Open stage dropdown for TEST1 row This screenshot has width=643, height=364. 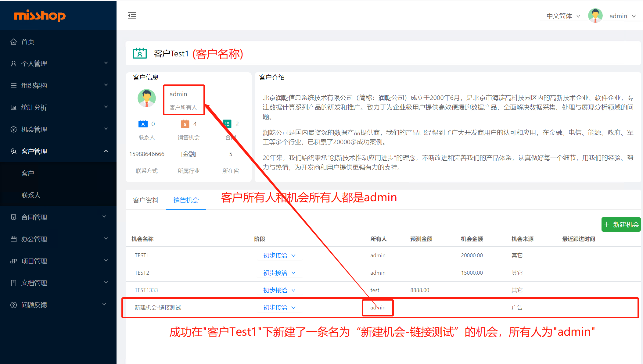pos(279,255)
